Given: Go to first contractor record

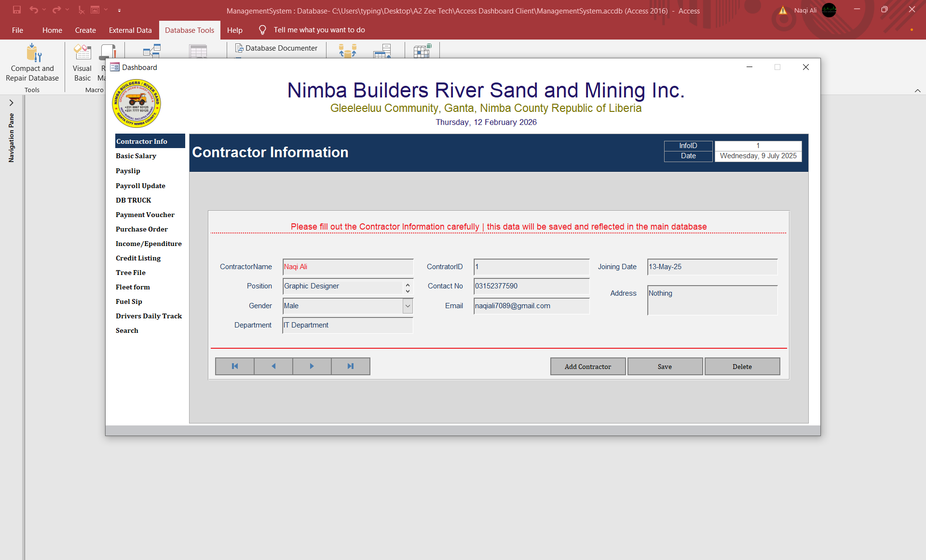Looking at the screenshot, I should [235, 366].
